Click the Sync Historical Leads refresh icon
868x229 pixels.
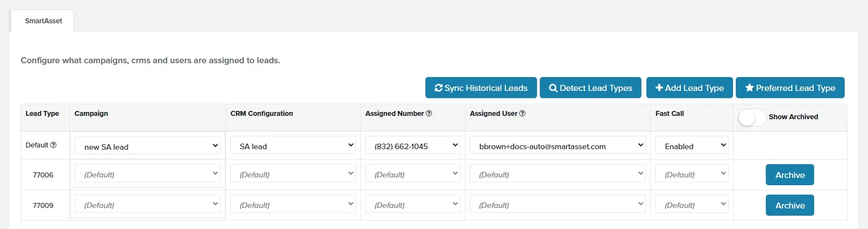(x=438, y=88)
